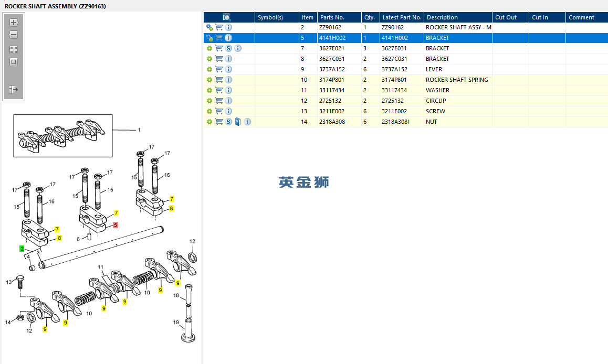Open info for CIRCLIP 2725132
The height and width of the screenshot is (364, 608).
point(228,101)
